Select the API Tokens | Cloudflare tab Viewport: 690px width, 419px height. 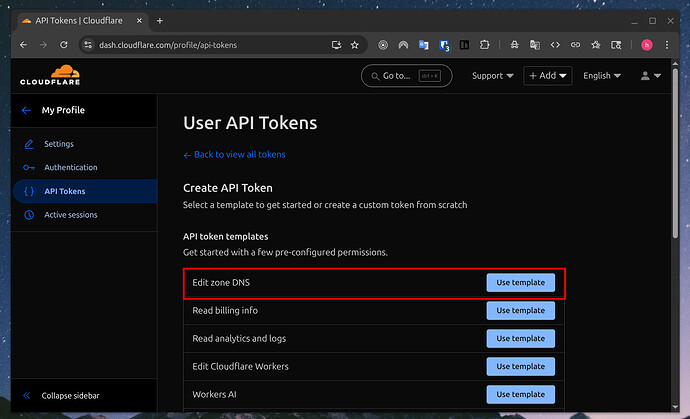(x=82, y=21)
